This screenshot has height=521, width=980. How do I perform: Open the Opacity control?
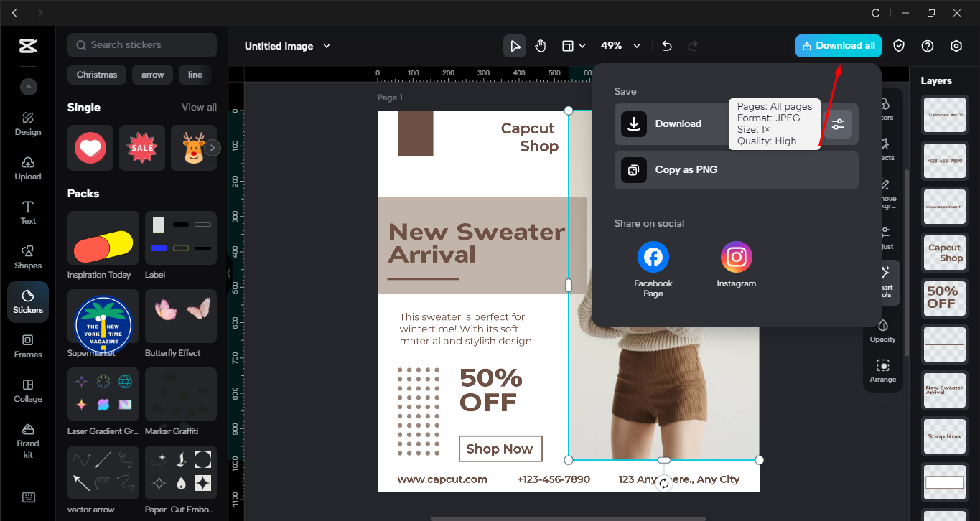coord(883,332)
